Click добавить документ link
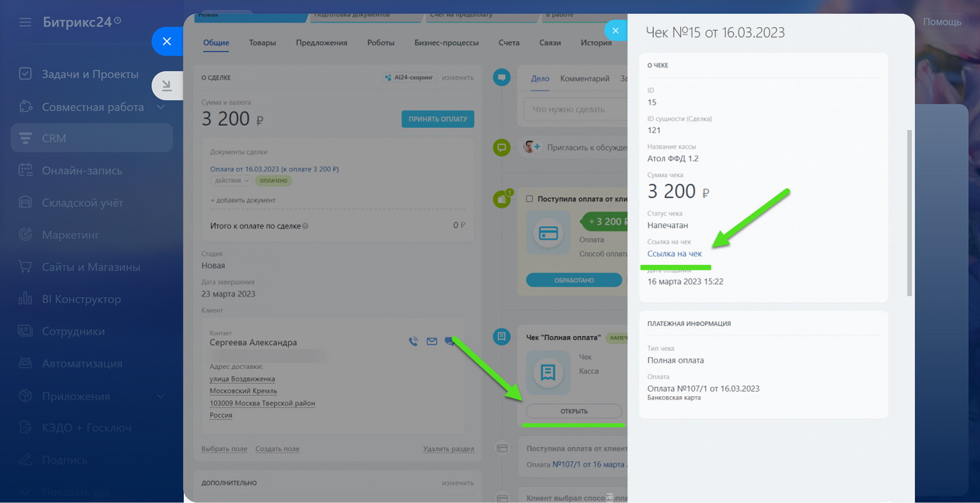This screenshot has height=503, width=980. click(243, 200)
